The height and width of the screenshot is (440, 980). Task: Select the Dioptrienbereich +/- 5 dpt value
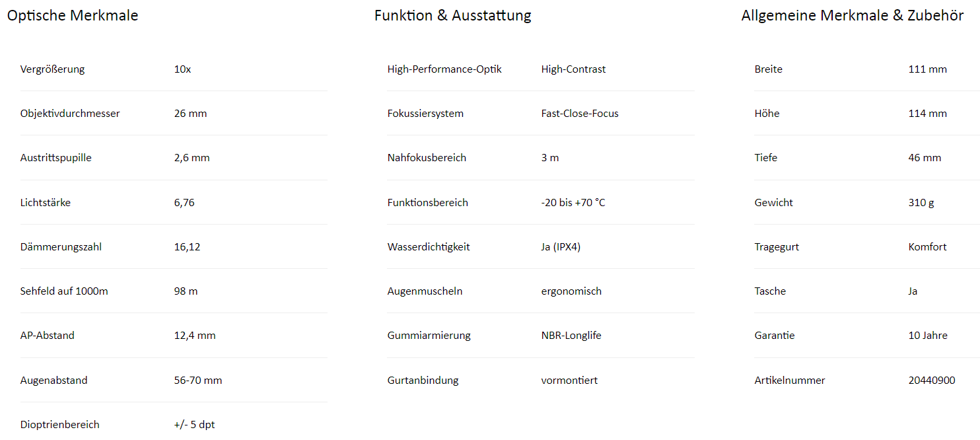pos(195,425)
